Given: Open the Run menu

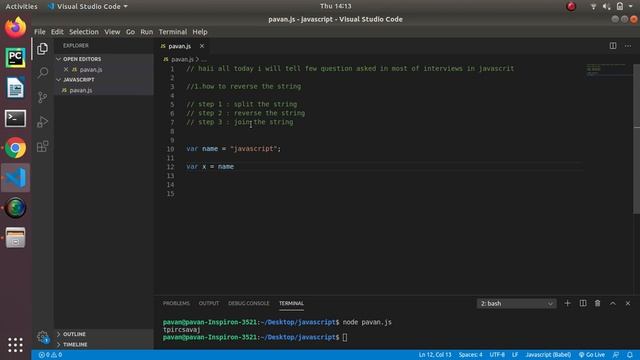Looking at the screenshot, I should (x=147, y=32).
